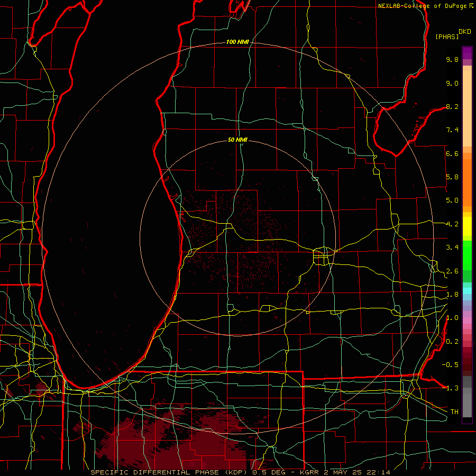Screen dimensions: 476x476
Task: Click the 0.2 value on the color scale
Action: [452, 342]
